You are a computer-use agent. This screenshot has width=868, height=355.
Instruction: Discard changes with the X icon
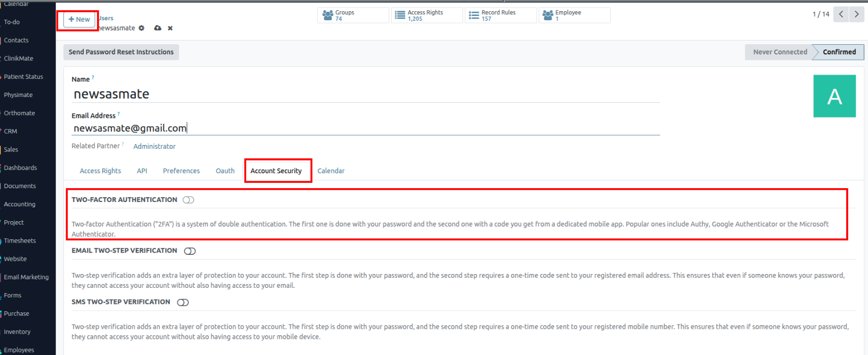pyautogui.click(x=170, y=28)
